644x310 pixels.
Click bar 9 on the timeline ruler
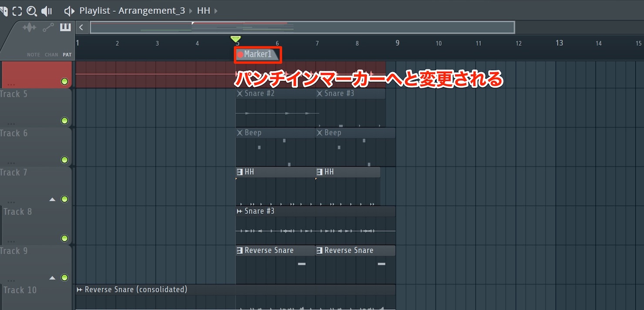tap(397, 43)
